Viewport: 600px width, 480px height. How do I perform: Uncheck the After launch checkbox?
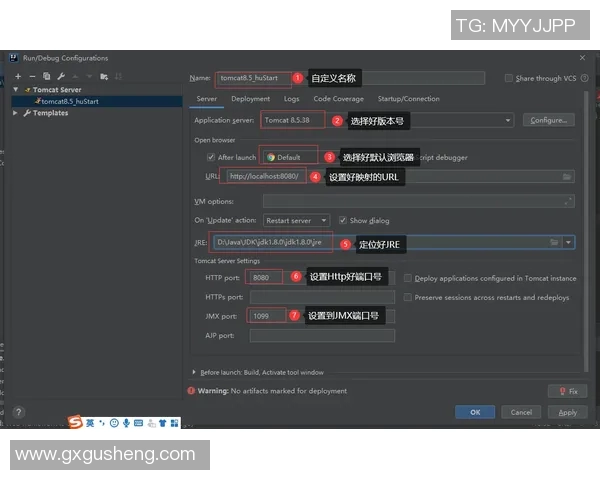coord(210,157)
